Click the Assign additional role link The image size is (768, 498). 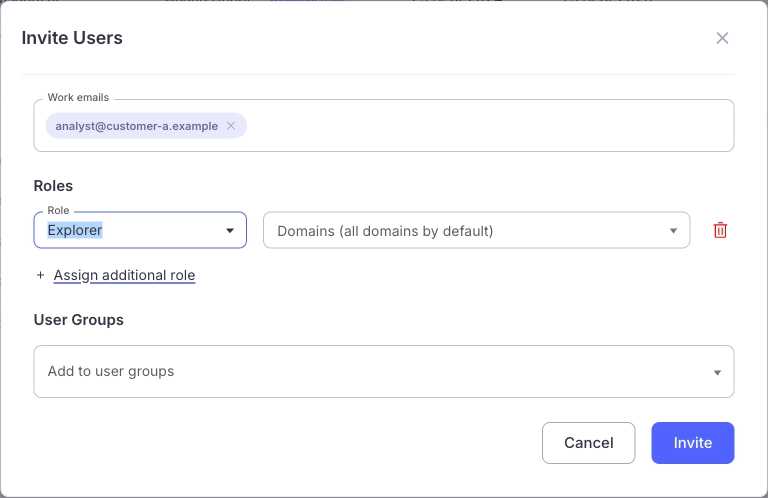(124, 275)
